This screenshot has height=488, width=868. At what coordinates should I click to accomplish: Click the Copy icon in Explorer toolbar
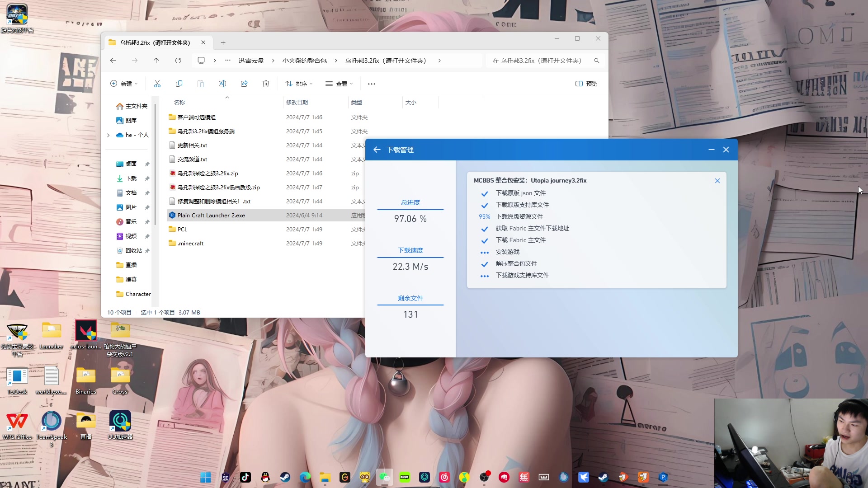(x=179, y=84)
